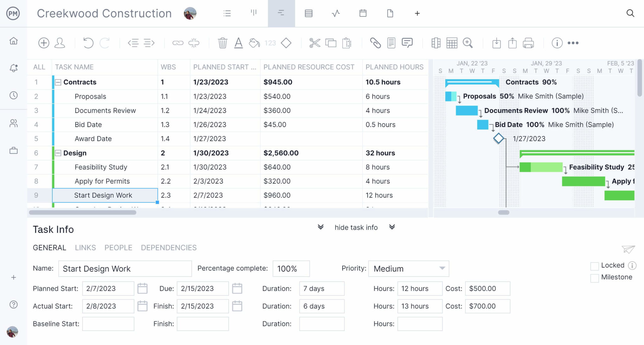644x345 pixels.
Task: Open the project search magnifier
Action: click(630, 14)
